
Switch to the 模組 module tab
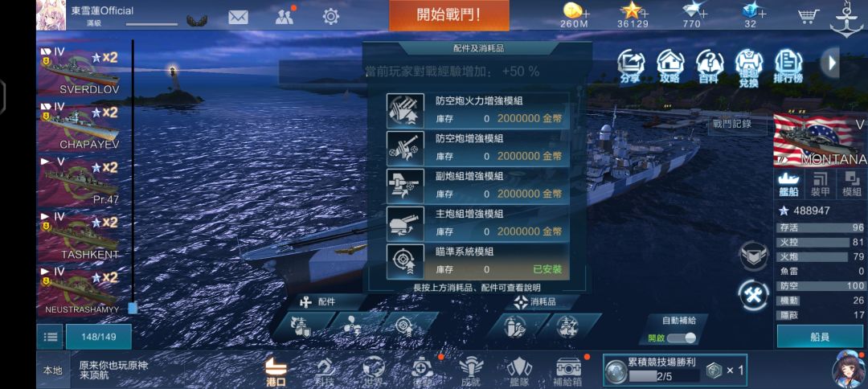(x=851, y=185)
